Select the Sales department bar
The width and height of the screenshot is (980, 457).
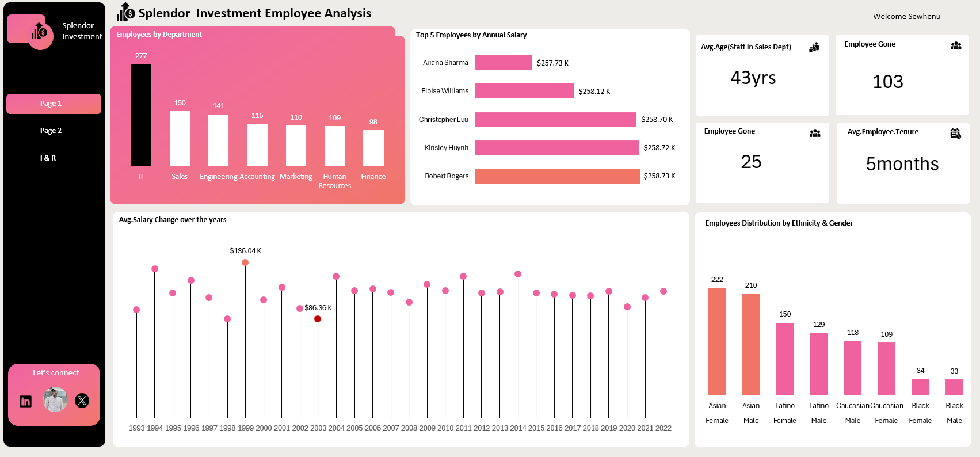[x=180, y=139]
